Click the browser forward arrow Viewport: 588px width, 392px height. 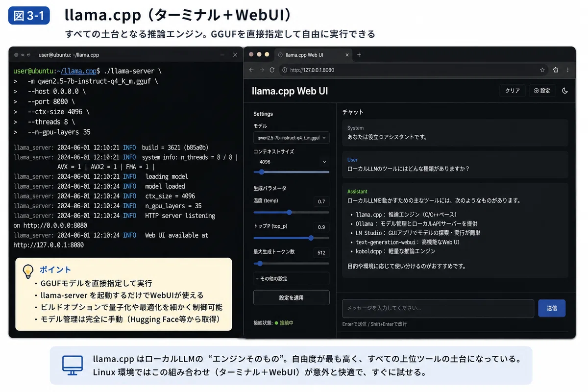[262, 70]
